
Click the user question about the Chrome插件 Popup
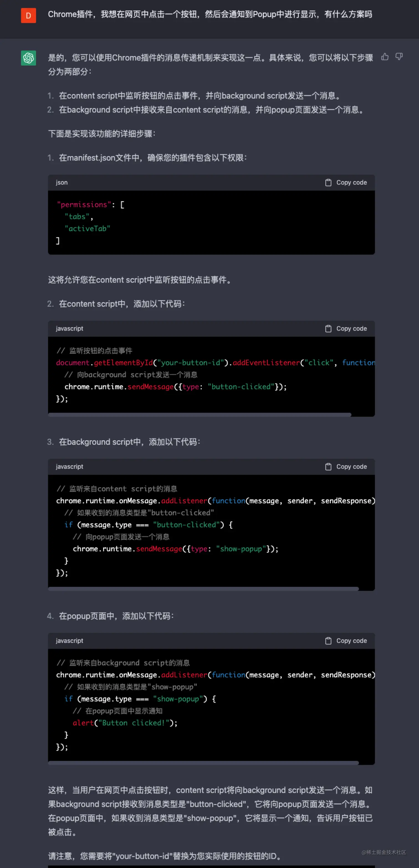coord(210,14)
